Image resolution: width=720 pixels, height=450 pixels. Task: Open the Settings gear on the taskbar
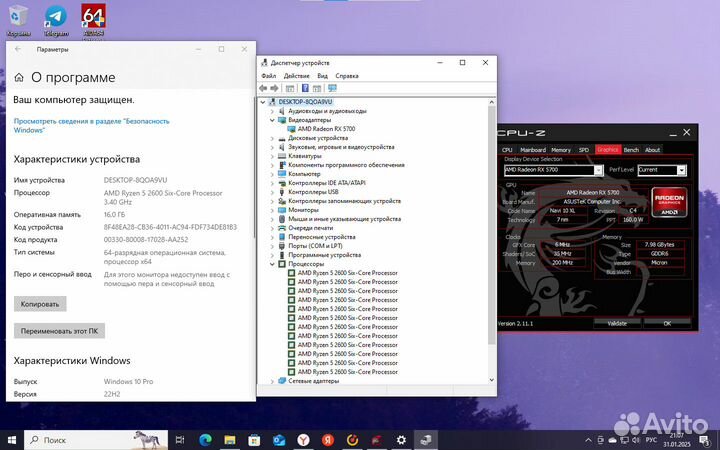[x=401, y=440]
